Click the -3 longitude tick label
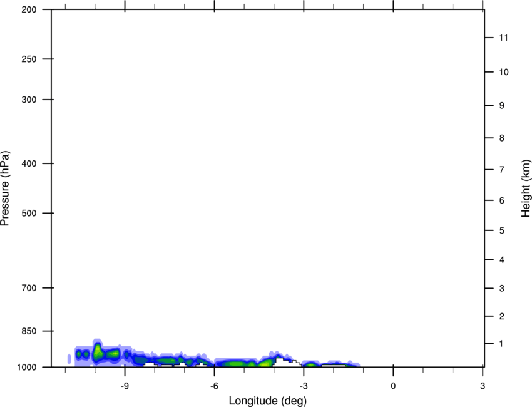This screenshot has width=532, height=407. [x=304, y=386]
